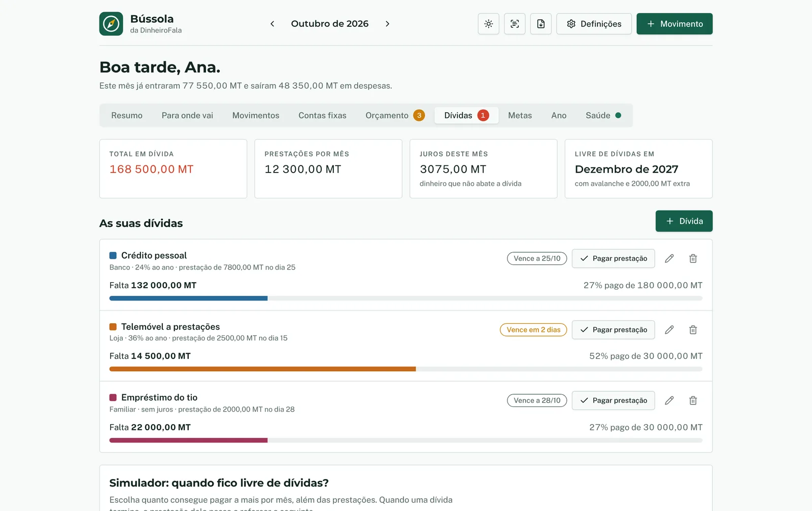Select the Movimentos tab
This screenshot has height=511, width=812.
point(256,116)
